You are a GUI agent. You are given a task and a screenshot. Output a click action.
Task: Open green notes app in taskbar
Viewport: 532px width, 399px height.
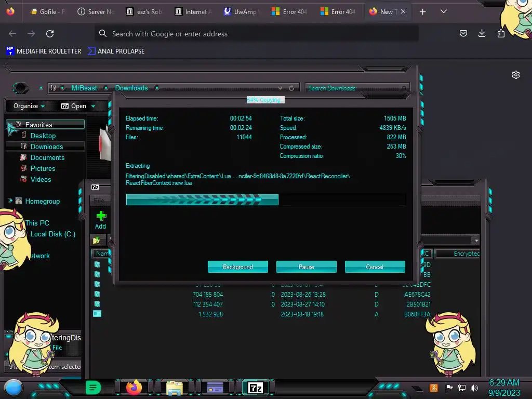94,388
